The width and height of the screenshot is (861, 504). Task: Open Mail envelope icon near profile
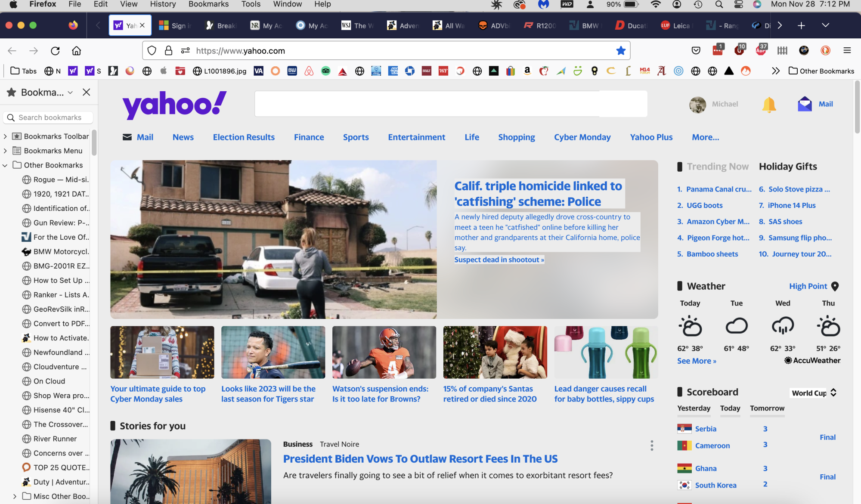pyautogui.click(x=804, y=104)
